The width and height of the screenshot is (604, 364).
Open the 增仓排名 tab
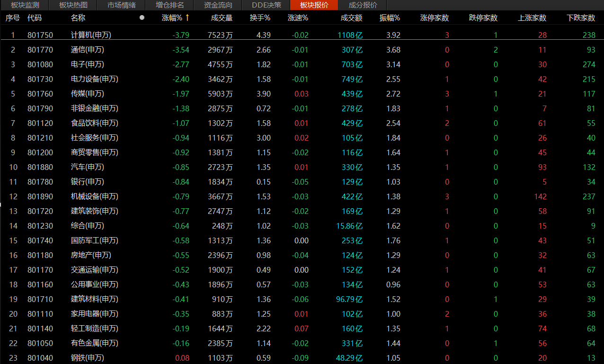pyautogui.click(x=170, y=5)
